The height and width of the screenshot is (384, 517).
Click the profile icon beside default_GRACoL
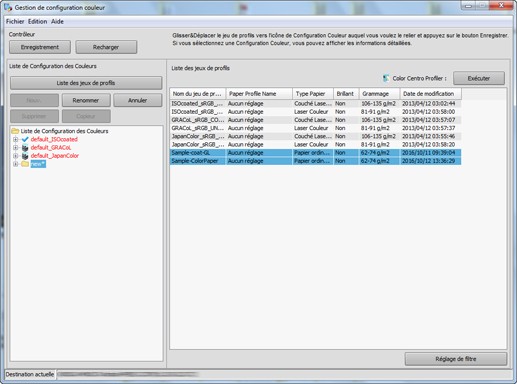pos(25,148)
